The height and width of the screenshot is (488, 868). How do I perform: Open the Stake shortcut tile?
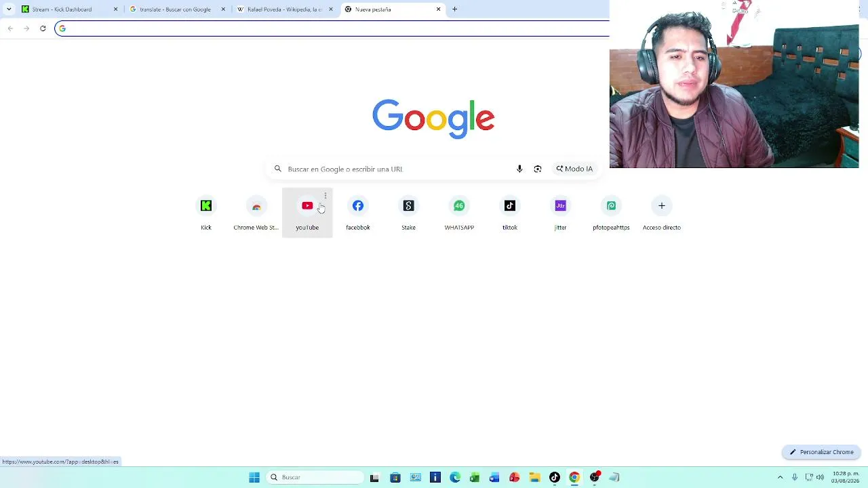pyautogui.click(x=408, y=213)
